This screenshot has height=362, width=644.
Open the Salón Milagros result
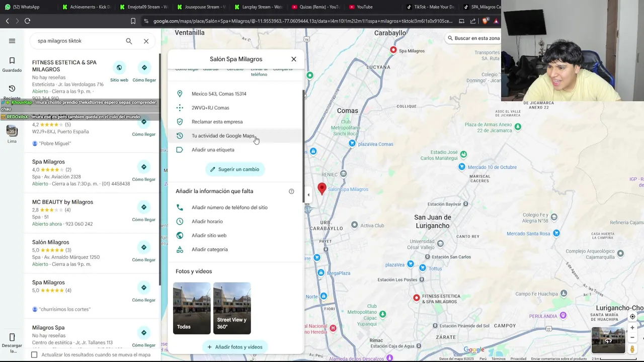point(50,242)
